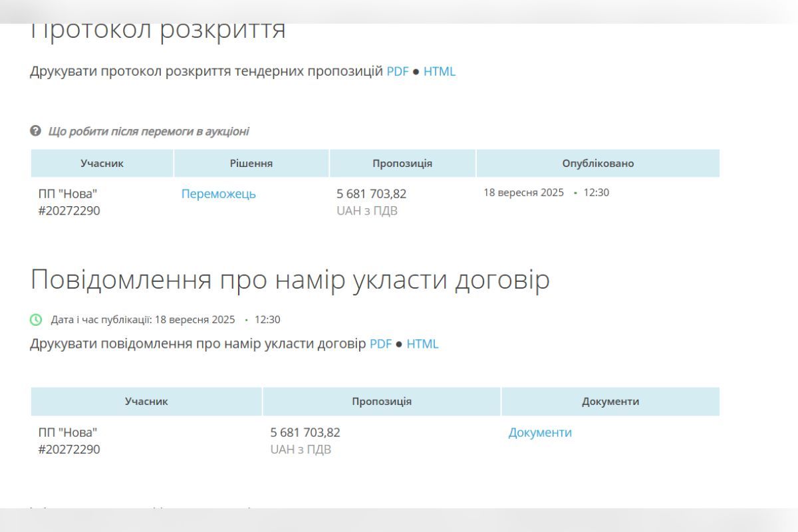Click heading Повідомлення про намір укласти договір

click(x=291, y=280)
